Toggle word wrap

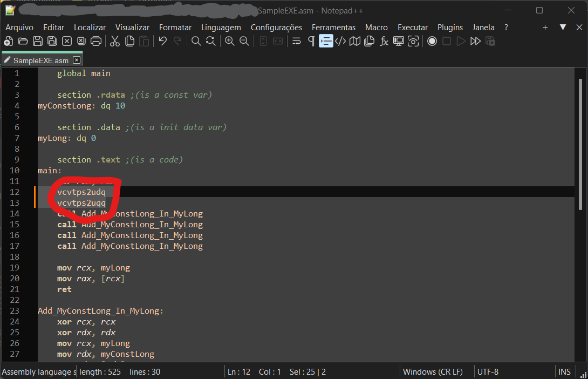click(x=296, y=41)
